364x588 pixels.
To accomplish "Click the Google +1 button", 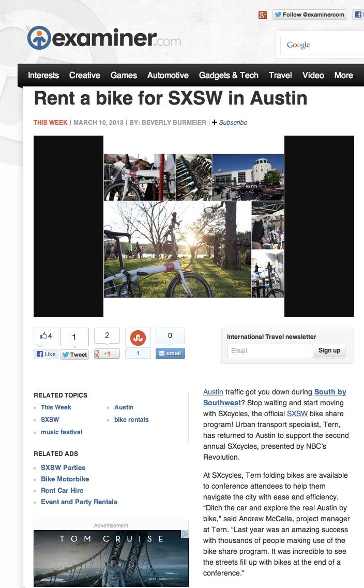I will click(x=107, y=354).
